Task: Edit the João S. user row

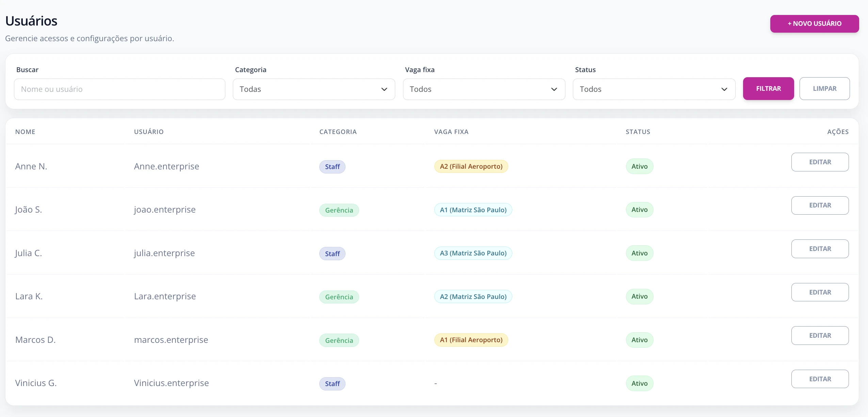Action: [x=820, y=205]
